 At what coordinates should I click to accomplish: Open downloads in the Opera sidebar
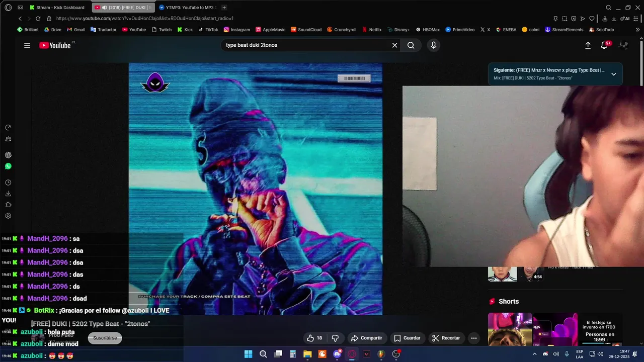pos(8,194)
